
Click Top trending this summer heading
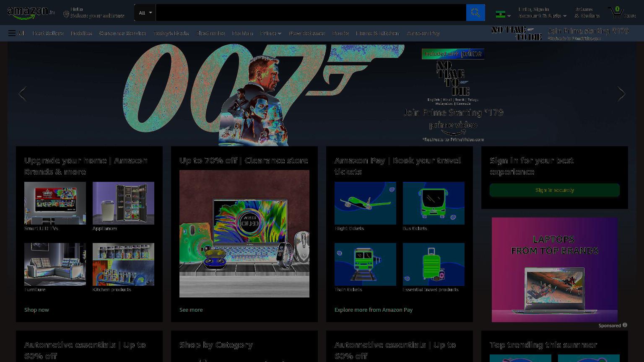tap(543, 345)
